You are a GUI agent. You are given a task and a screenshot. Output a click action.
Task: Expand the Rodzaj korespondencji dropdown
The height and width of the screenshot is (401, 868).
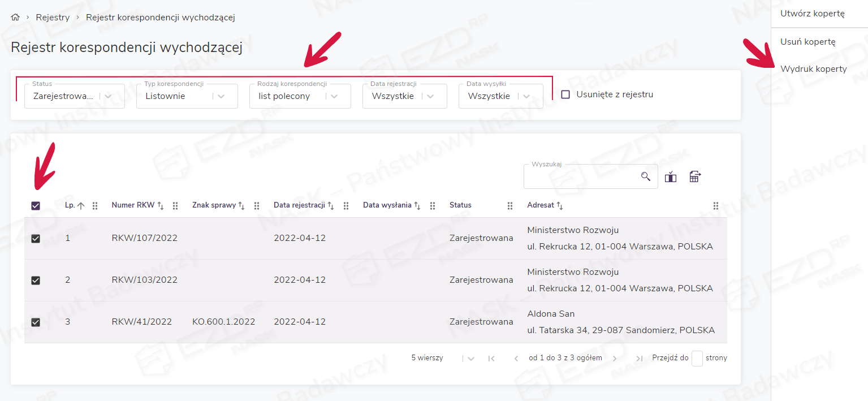[x=334, y=96]
